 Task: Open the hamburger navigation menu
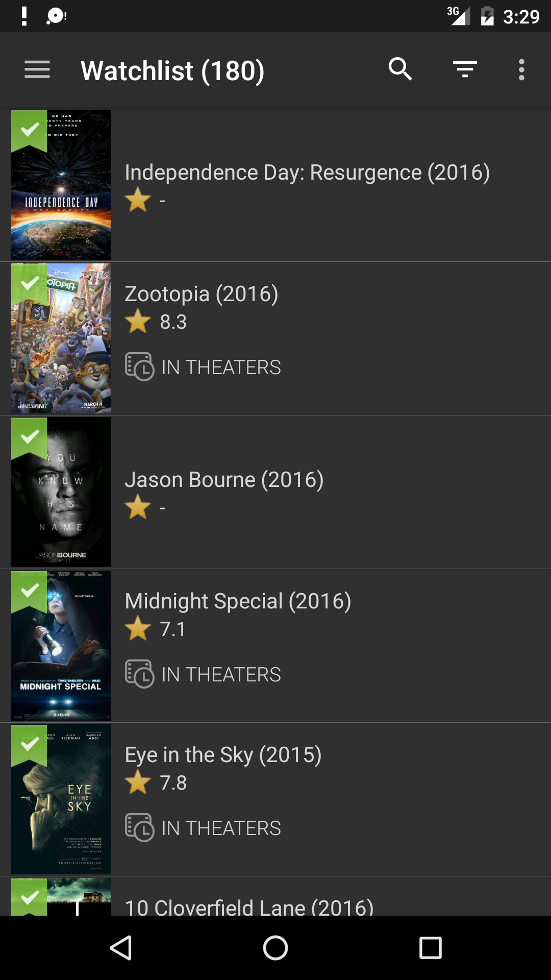click(37, 70)
